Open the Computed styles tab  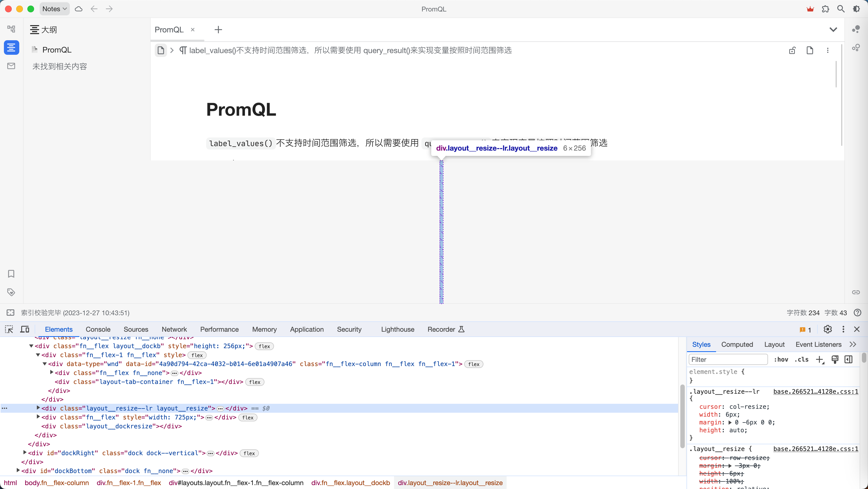point(737,344)
